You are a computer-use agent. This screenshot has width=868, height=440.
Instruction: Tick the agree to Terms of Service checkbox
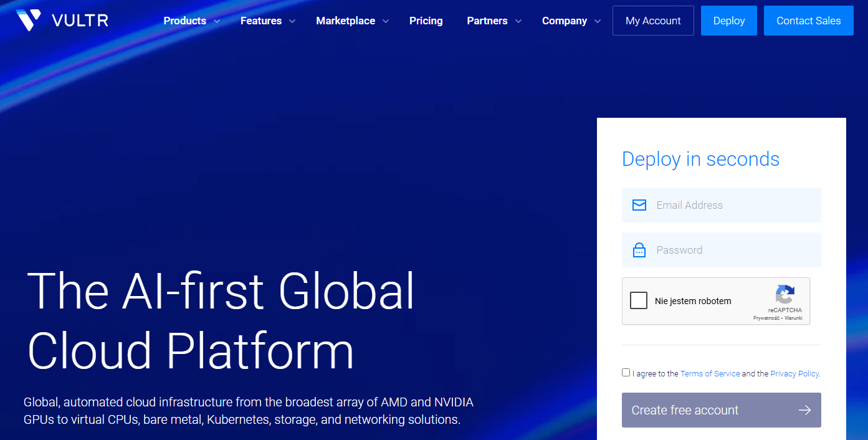point(626,373)
